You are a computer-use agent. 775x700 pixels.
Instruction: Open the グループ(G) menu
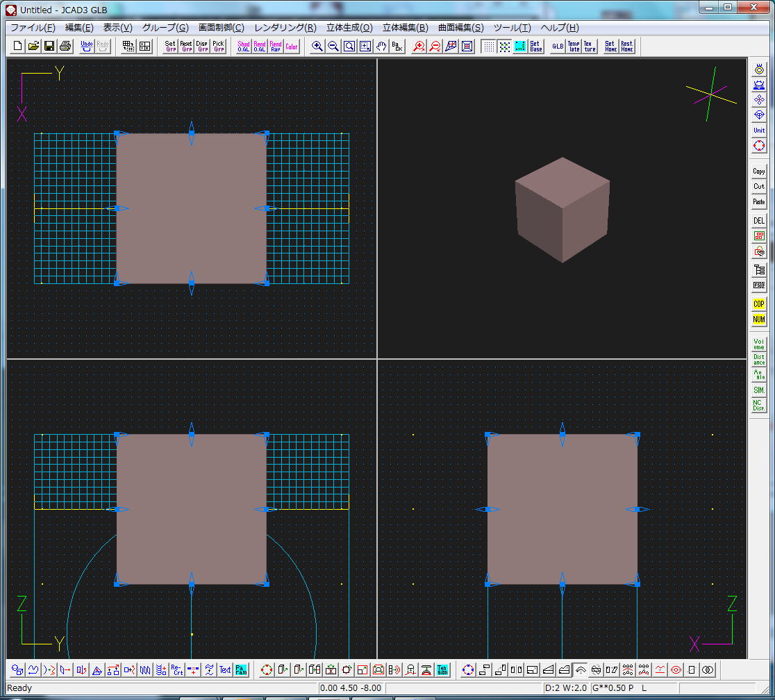point(165,28)
